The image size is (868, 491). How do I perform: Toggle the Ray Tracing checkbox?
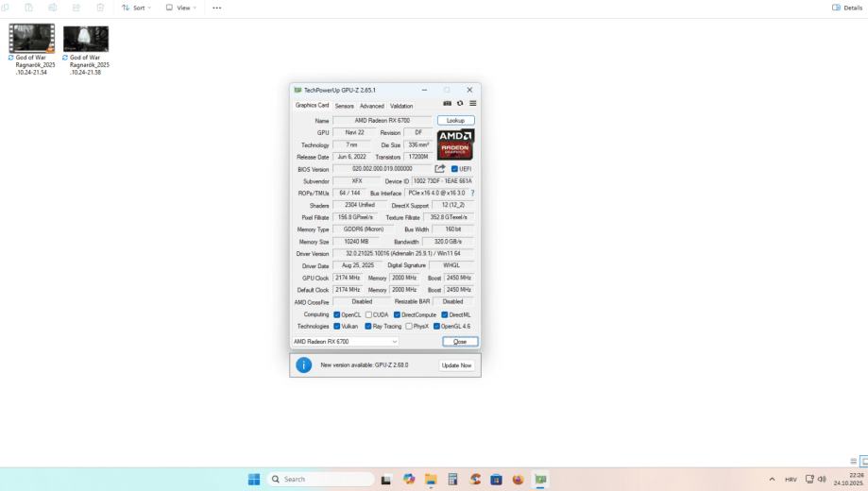click(x=368, y=327)
